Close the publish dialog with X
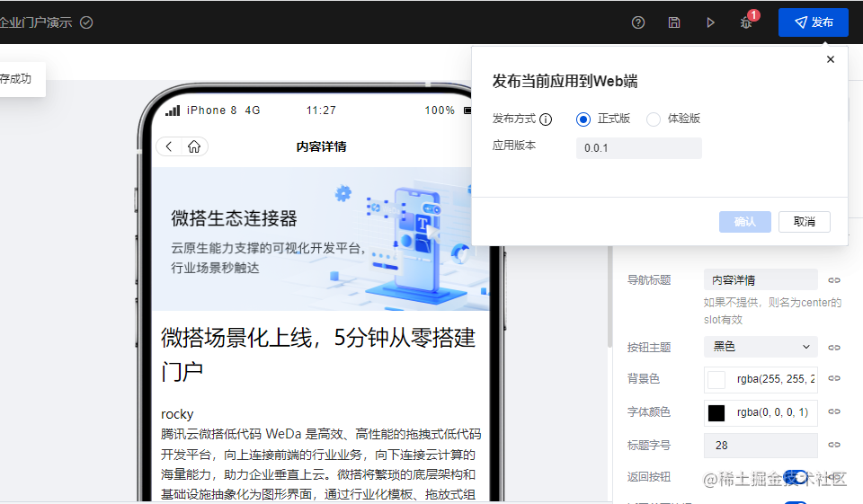Image resolution: width=863 pixels, height=504 pixels. click(831, 59)
